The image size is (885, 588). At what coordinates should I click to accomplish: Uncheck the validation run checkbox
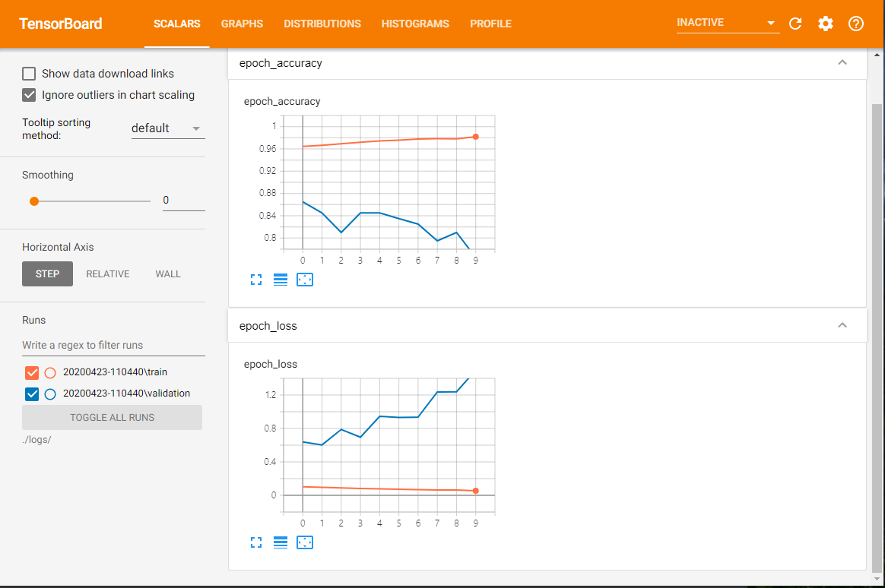32,394
